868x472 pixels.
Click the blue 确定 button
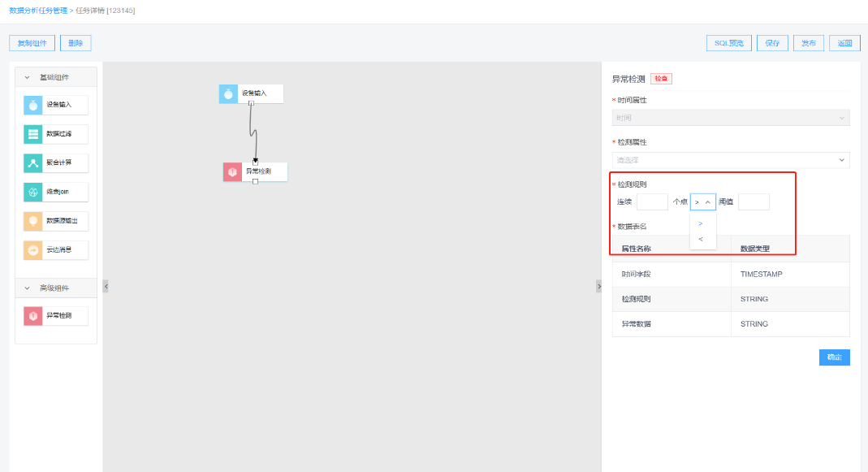[834, 357]
